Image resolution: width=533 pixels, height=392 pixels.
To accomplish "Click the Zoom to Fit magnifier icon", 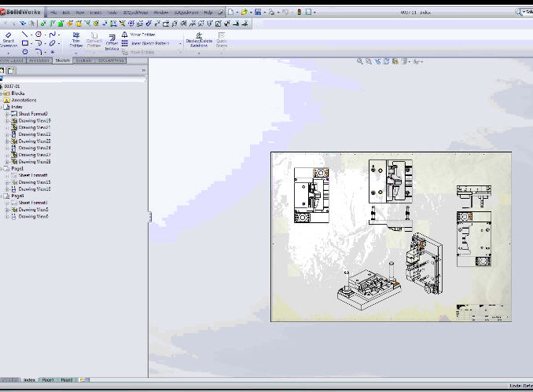I will [359, 61].
